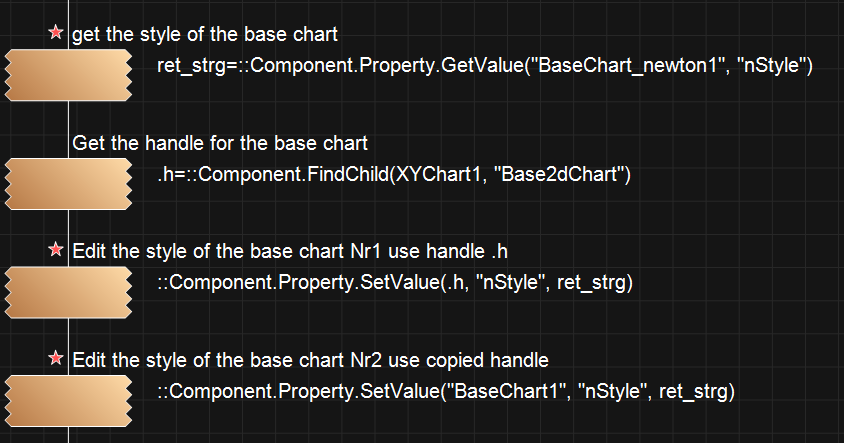Click the SetValue("BaseChart1", ...) code line
This screenshot has width=844, height=443.
(446, 392)
